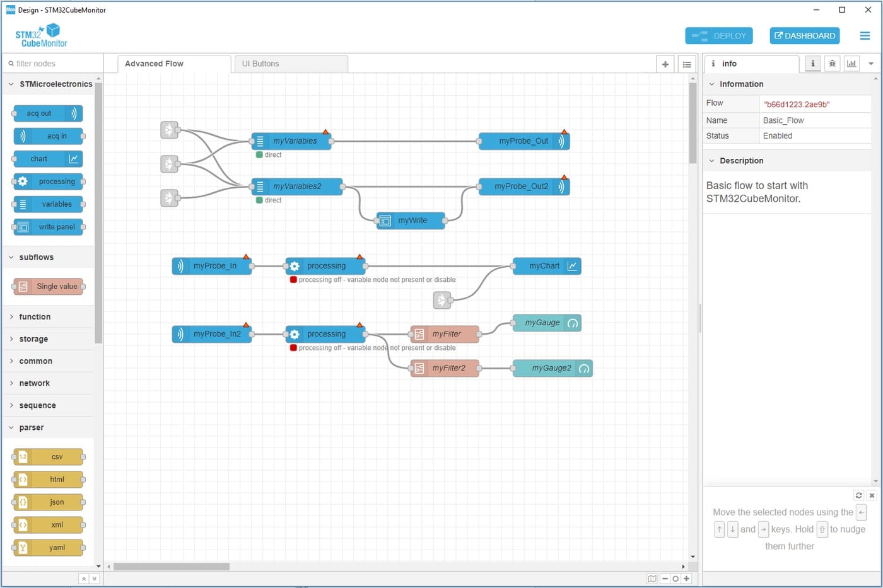Expand the function palette category

click(x=35, y=317)
